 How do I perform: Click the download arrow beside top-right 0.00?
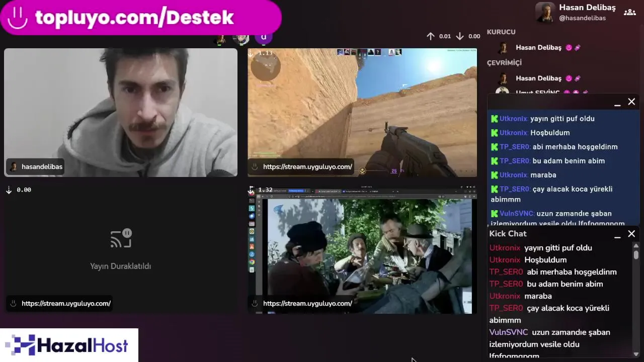(460, 36)
